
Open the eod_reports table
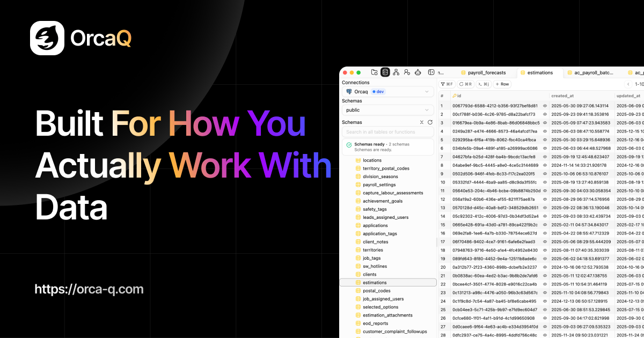tap(375, 324)
